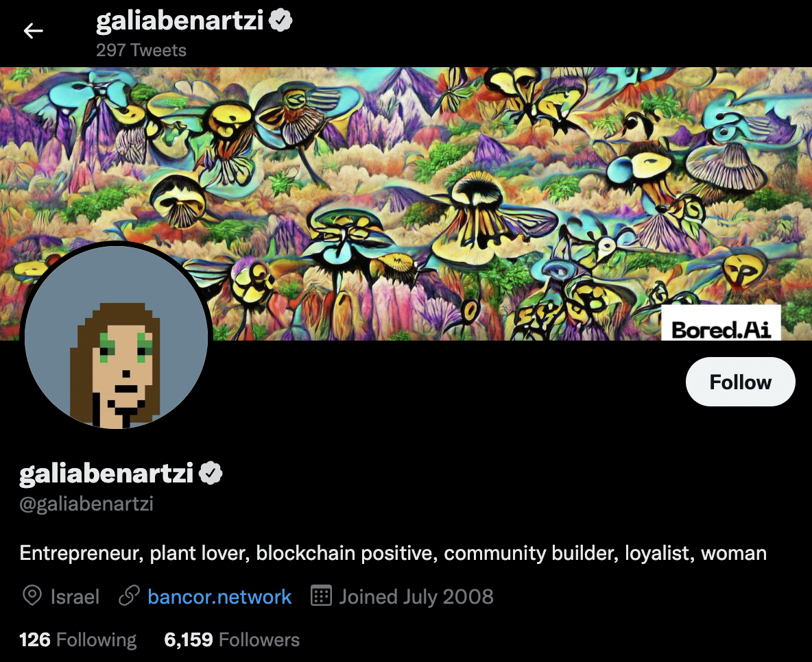The image size is (812, 662).
Task: Go back using the left arrow icon
Action: (33, 31)
